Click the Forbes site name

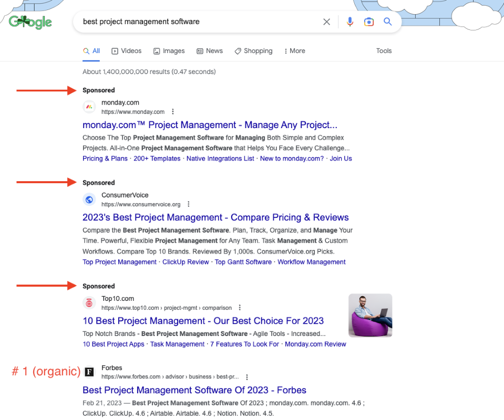112,367
